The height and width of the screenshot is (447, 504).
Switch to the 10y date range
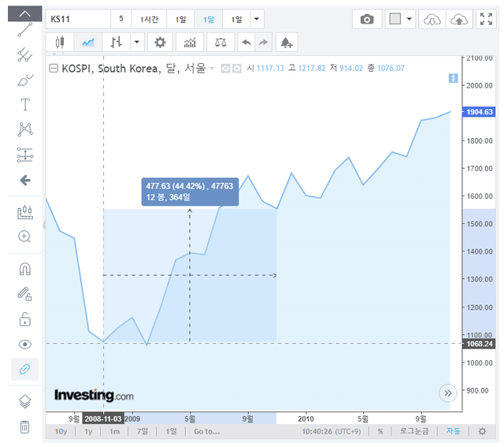click(61, 431)
